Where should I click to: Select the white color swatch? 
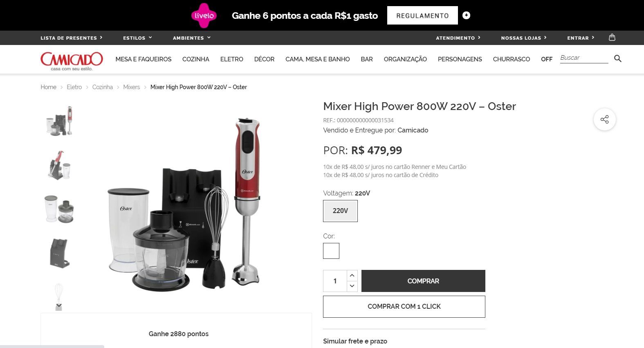[x=331, y=251]
